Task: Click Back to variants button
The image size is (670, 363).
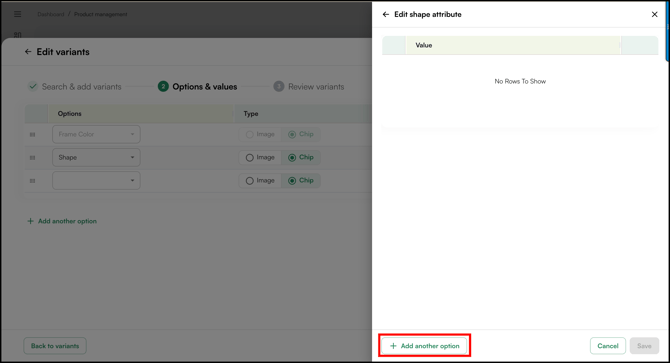Action: (55, 346)
